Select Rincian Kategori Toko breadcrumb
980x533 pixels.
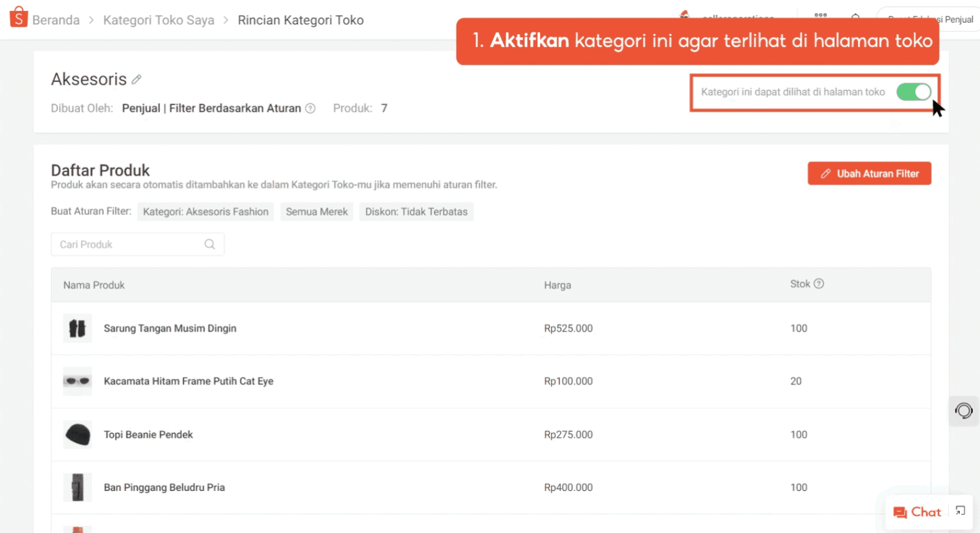pos(301,20)
